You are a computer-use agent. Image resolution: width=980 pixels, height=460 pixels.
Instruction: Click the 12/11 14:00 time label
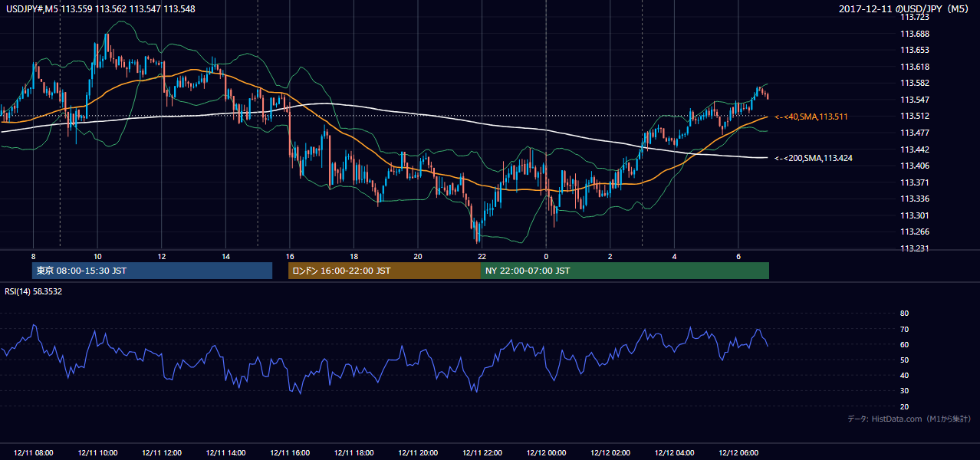[225, 453]
